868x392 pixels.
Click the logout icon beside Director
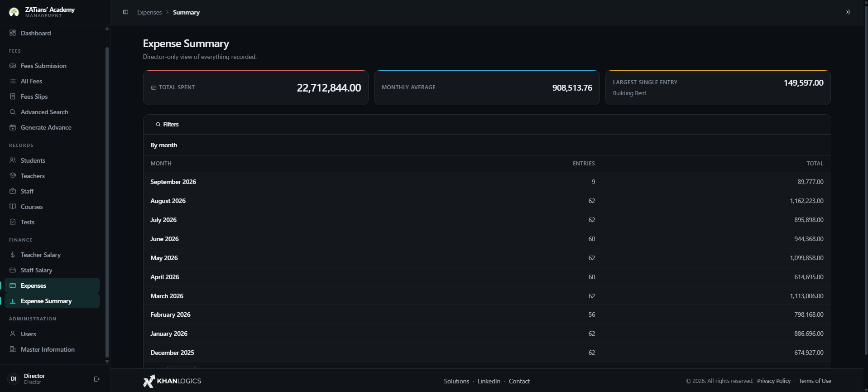[x=96, y=379]
